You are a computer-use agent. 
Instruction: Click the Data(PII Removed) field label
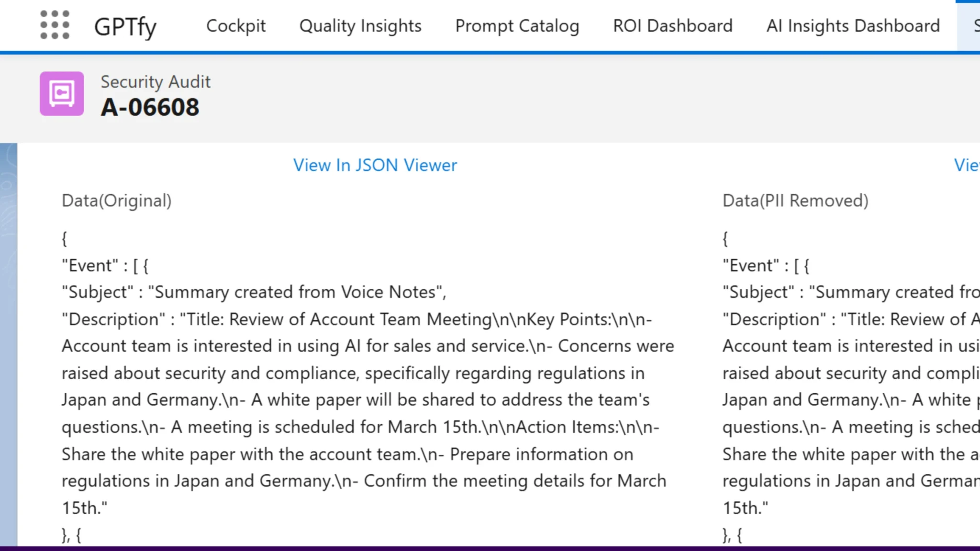click(795, 201)
